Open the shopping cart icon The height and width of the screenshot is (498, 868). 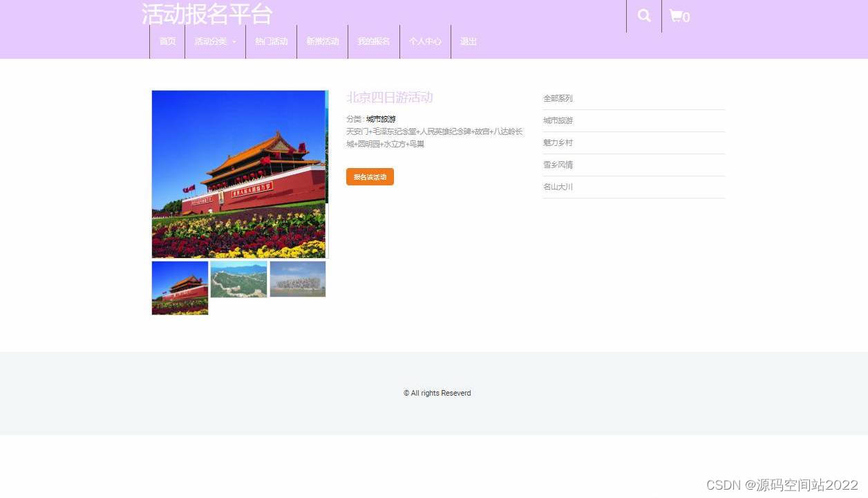coord(679,17)
